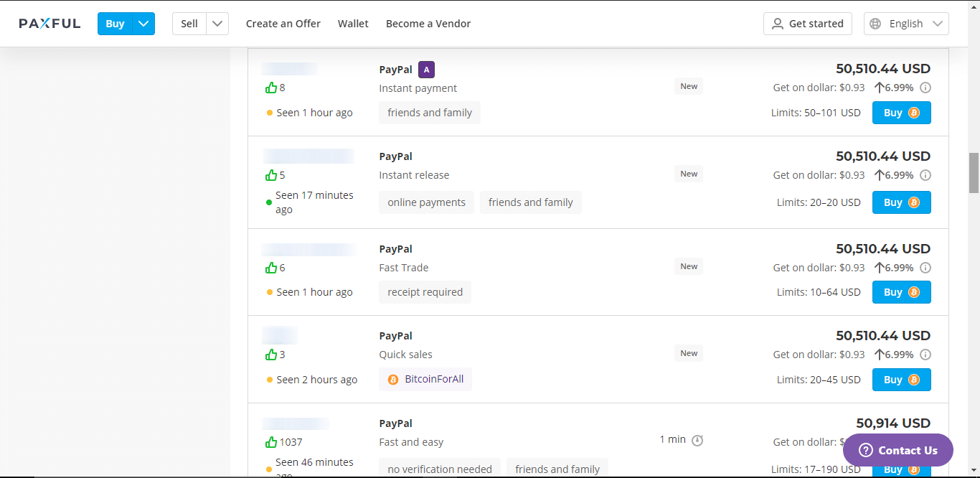Click Quick sales offer text
Screen dimensions: 980x478
[406, 355]
